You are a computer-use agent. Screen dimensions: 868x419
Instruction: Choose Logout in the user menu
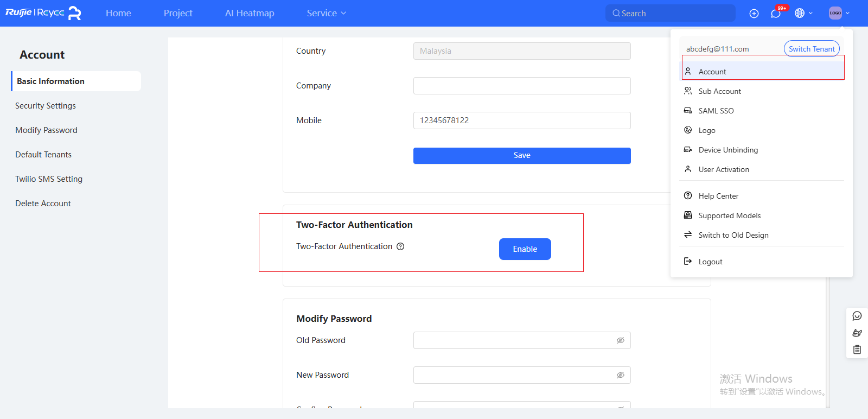(x=710, y=262)
